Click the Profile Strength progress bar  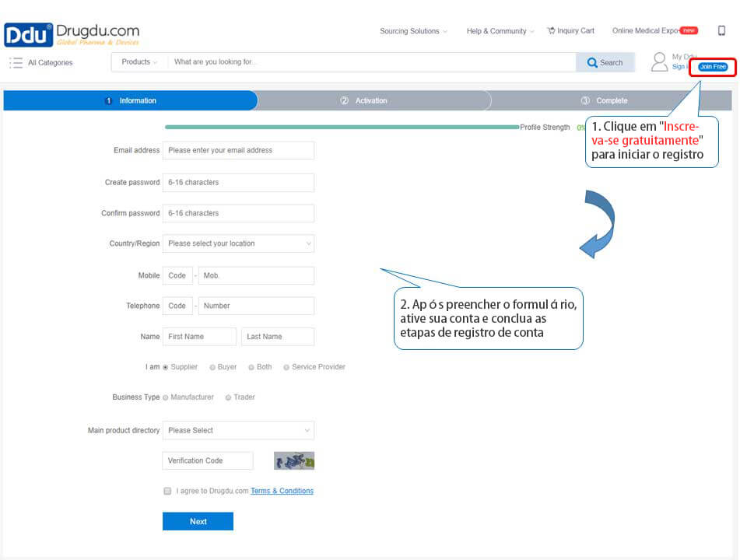[342, 127]
